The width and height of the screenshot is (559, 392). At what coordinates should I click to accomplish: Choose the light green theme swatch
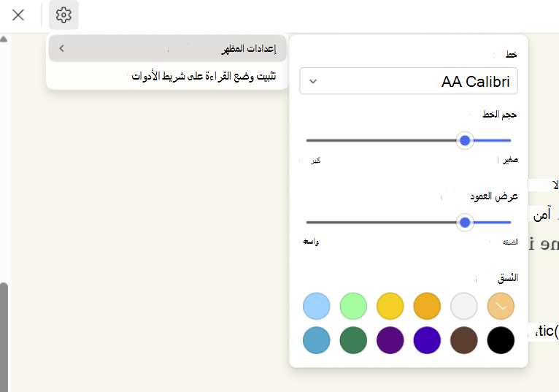tap(353, 306)
